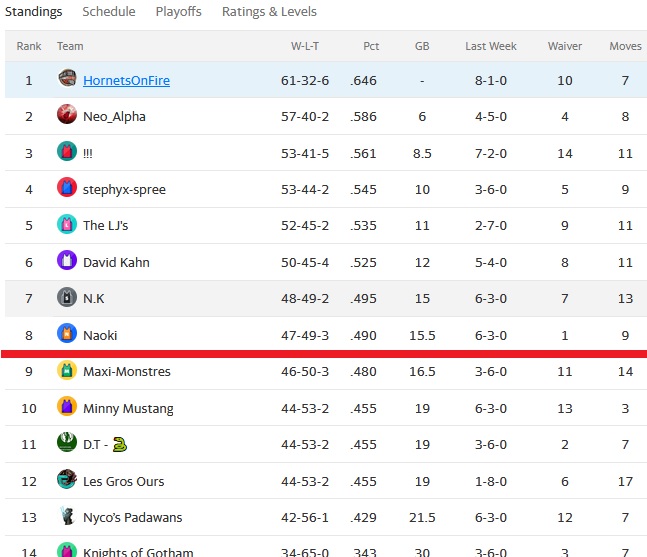Click the D.T snake team logo
Image resolution: width=647 pixels, height=557 pixels.
click(67, 443)
